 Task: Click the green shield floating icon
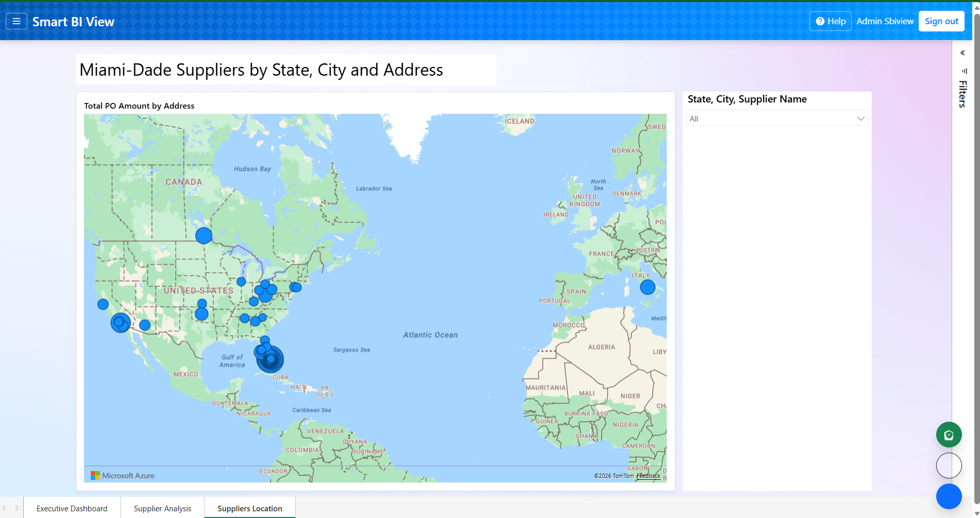point(949,434)
